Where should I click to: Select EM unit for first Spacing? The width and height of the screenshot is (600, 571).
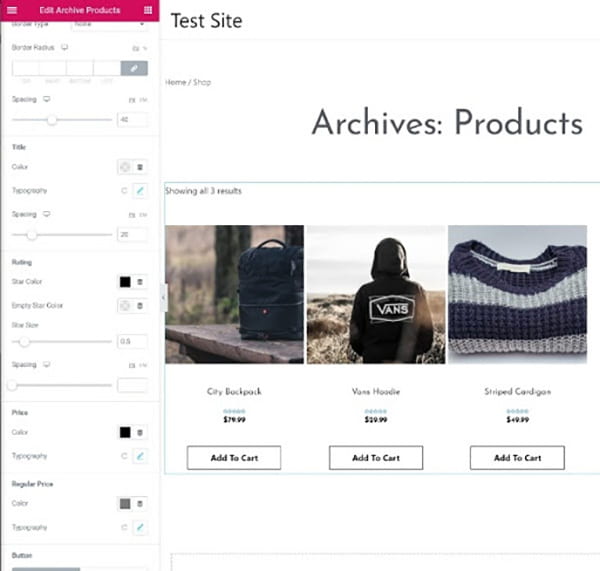point(143,100)
